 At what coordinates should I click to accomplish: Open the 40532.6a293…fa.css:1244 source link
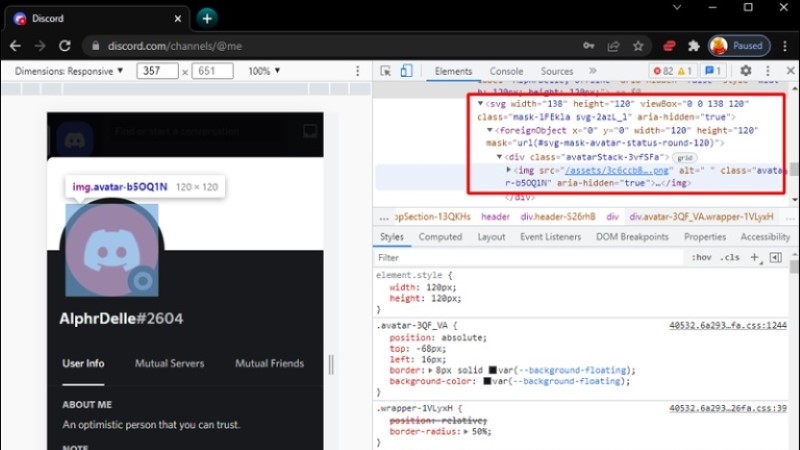(728, 325)
